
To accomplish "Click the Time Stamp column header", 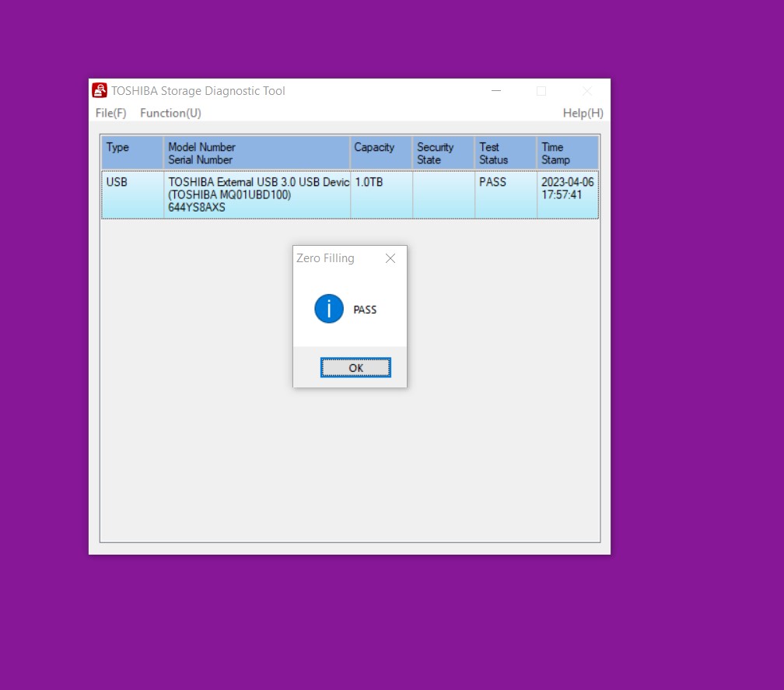I will 568,153.
